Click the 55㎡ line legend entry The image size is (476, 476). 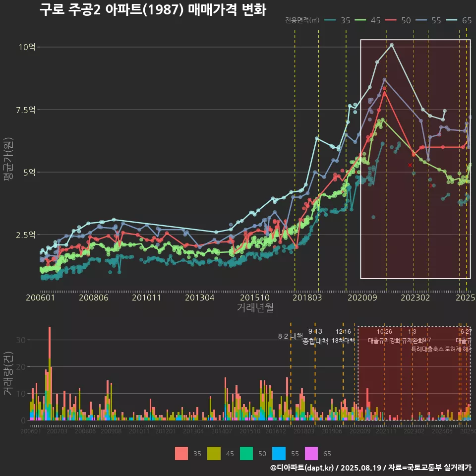pos(428,20)
